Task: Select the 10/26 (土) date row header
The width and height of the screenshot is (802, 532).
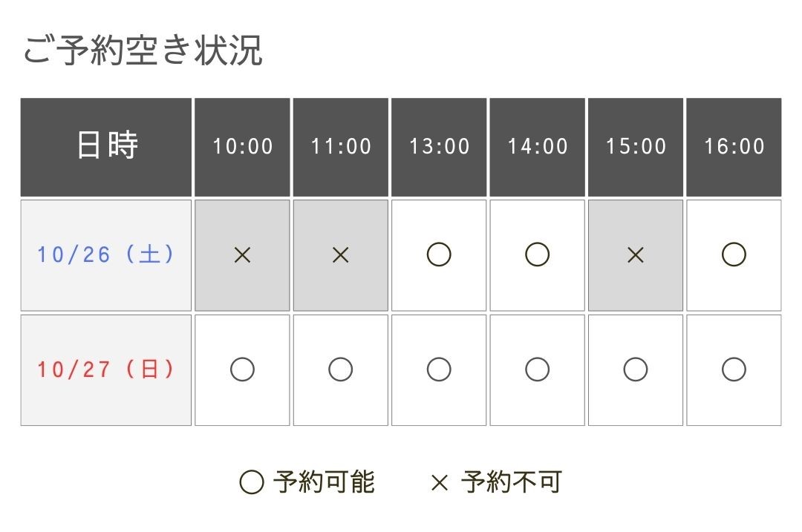Action: 106,255
